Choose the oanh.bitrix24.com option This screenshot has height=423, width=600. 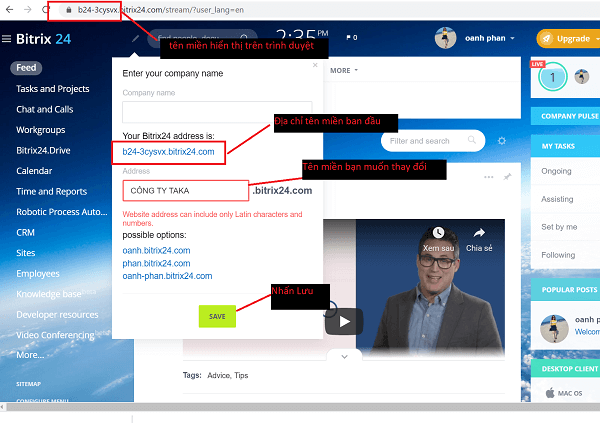(156, 250)
